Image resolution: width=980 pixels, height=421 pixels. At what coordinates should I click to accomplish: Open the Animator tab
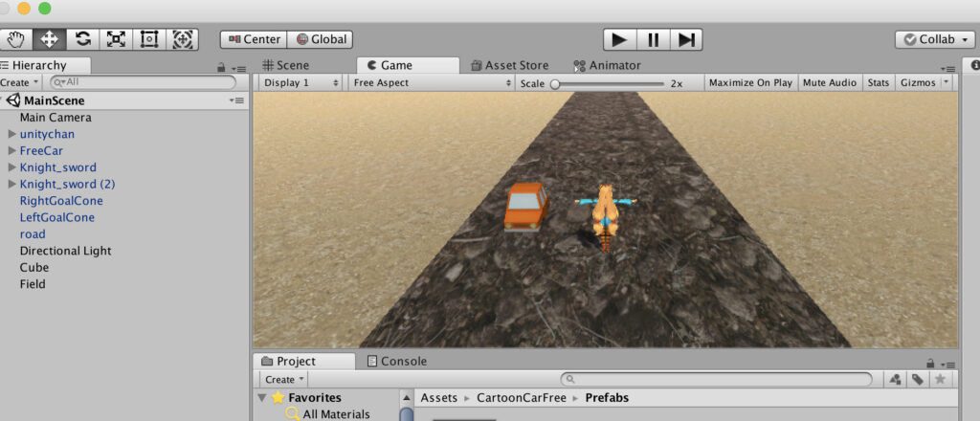click(607, 65)
